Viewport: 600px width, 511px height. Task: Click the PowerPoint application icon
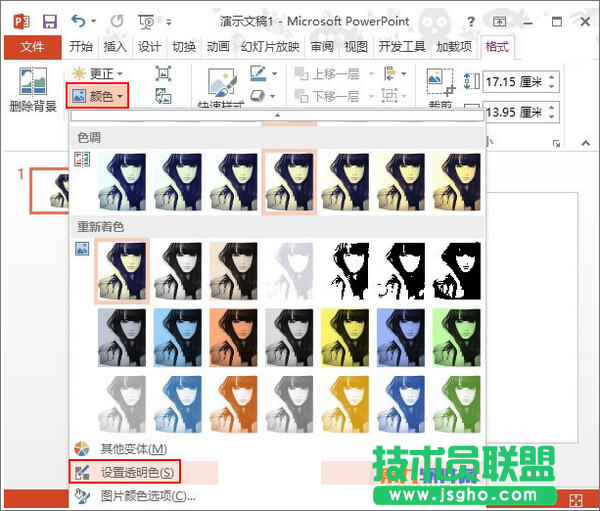point(21,21)
